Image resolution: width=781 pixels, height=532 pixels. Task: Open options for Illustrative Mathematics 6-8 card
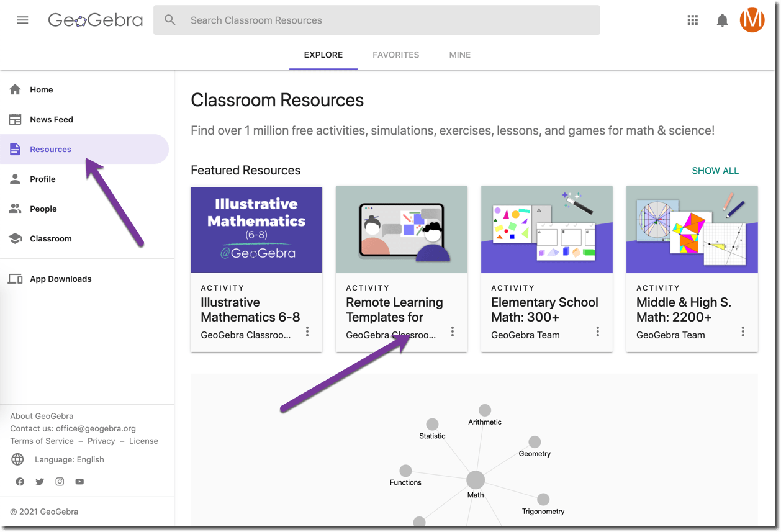tap(307, 331)
